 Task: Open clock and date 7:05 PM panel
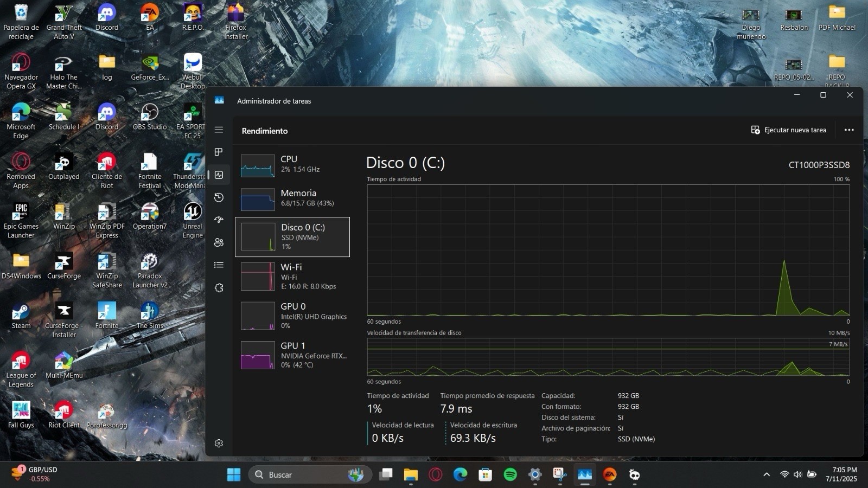coord(841,474)
